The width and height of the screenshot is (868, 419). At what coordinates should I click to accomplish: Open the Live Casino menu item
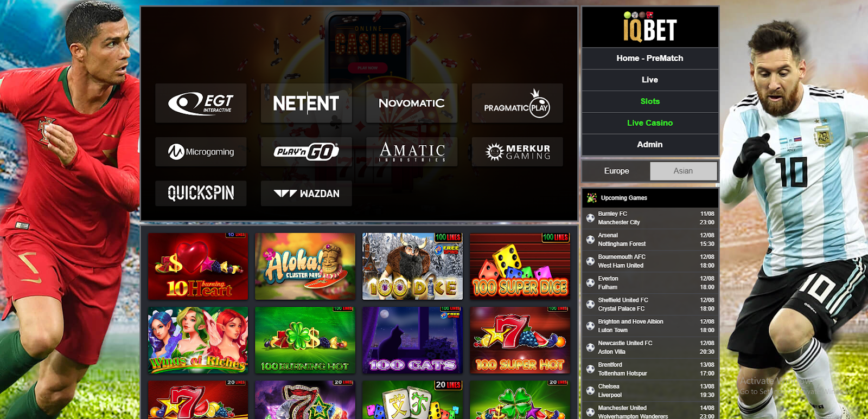(650, 123)
